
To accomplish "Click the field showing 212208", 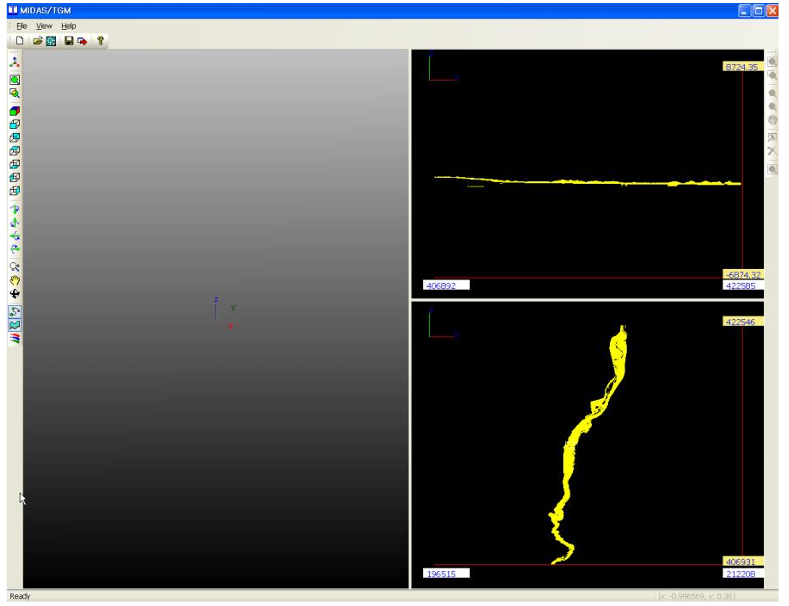I will click(743, 573).
